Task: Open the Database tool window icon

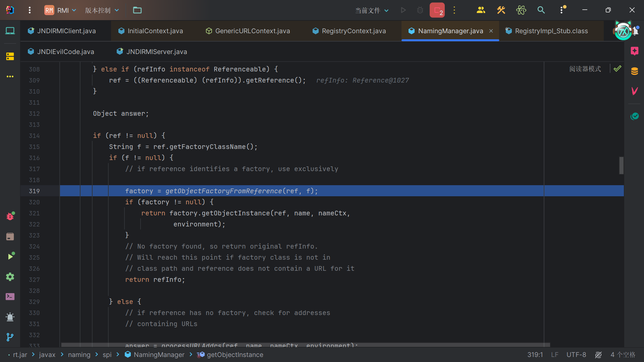Action: tap(634, 71)
